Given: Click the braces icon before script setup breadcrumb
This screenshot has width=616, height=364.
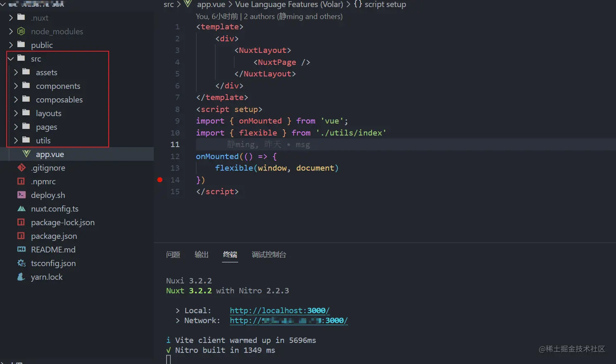Looking at the screenshot, I should (x=358, y=4).
